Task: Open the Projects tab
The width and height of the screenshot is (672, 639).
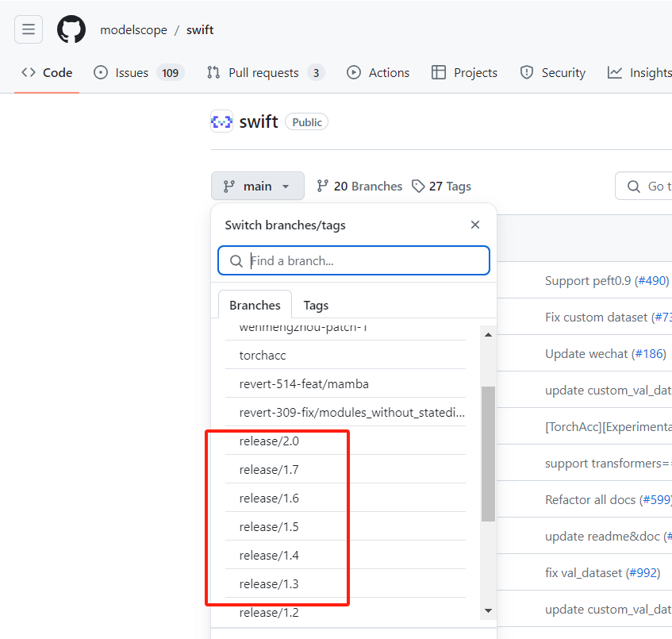Action: (x=465, y=72)
